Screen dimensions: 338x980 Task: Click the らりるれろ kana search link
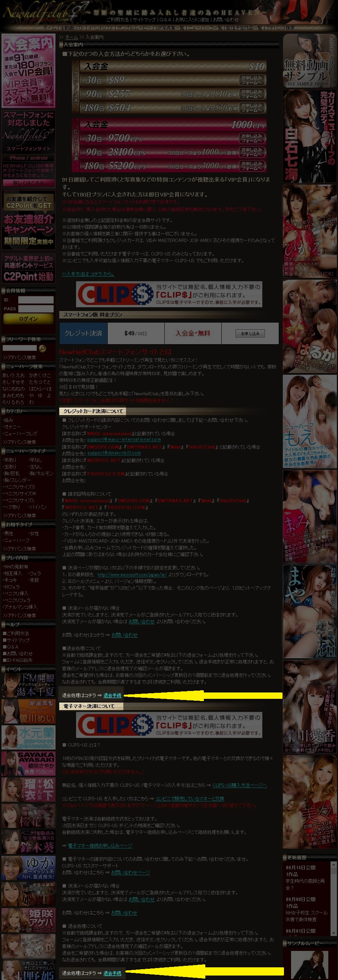[x=13, y=402]
